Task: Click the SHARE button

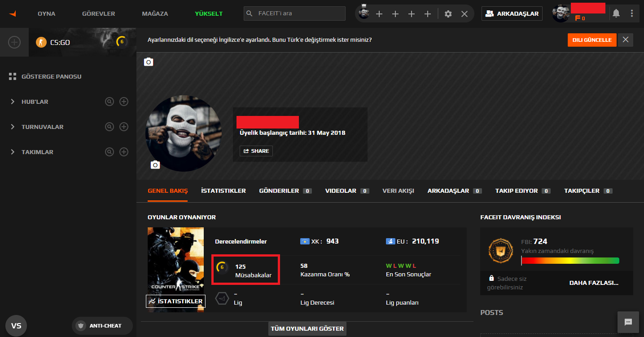Action: point(256,151)
